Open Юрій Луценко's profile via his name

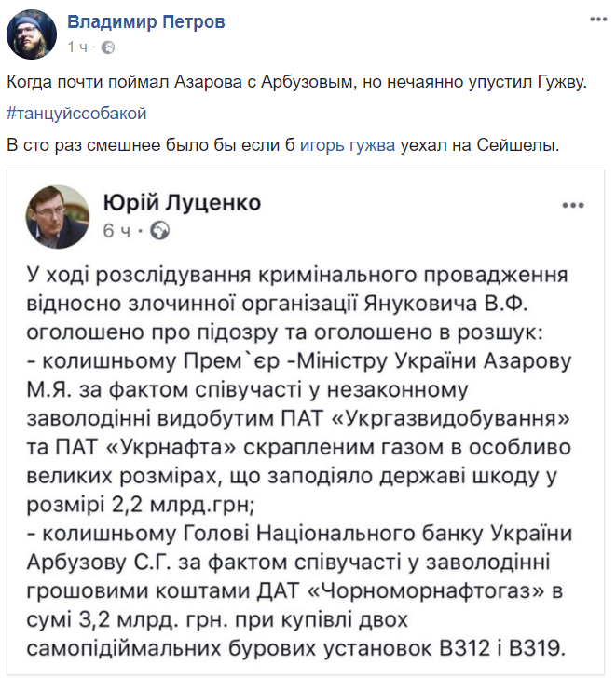coord(181,203)
